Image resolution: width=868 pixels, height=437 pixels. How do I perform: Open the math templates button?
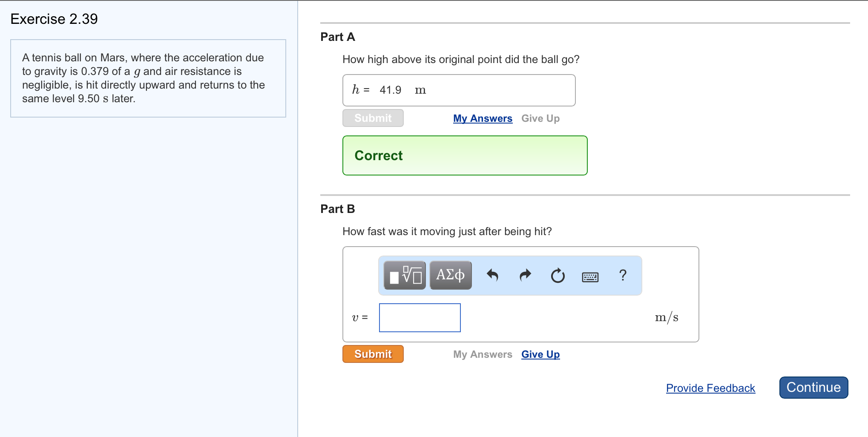coord(405,275)
